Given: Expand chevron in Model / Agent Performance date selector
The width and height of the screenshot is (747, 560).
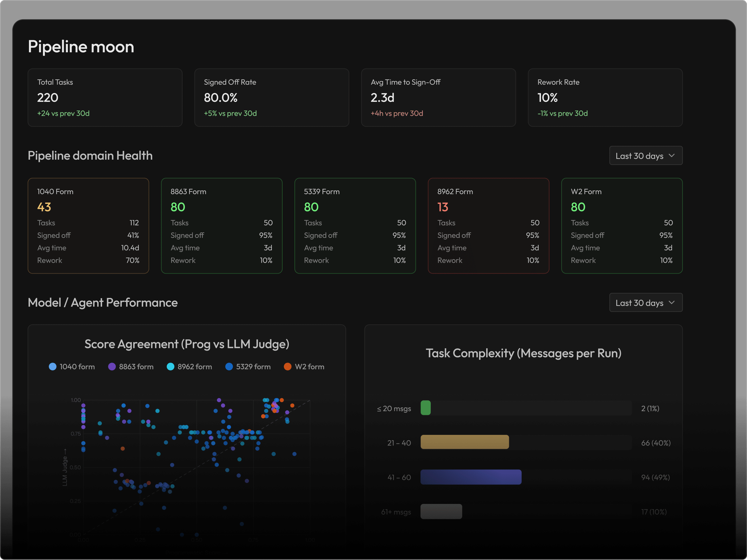Looking at the screenshot, I should click(671, 303).
